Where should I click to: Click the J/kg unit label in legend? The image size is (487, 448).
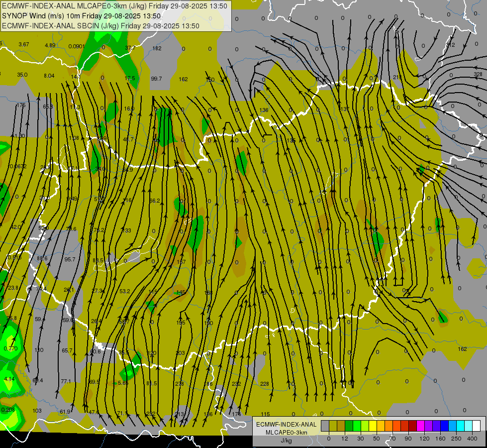click(286, 441)
